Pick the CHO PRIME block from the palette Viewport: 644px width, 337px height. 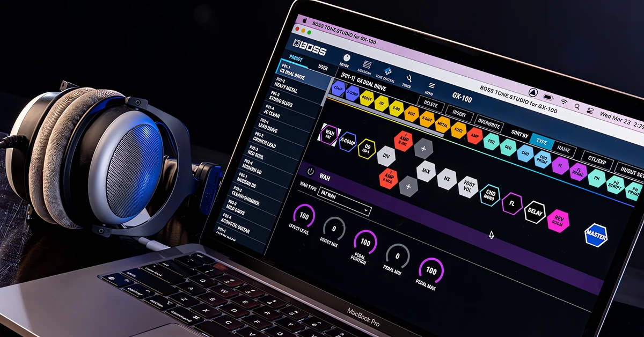[x=543, y=159]
